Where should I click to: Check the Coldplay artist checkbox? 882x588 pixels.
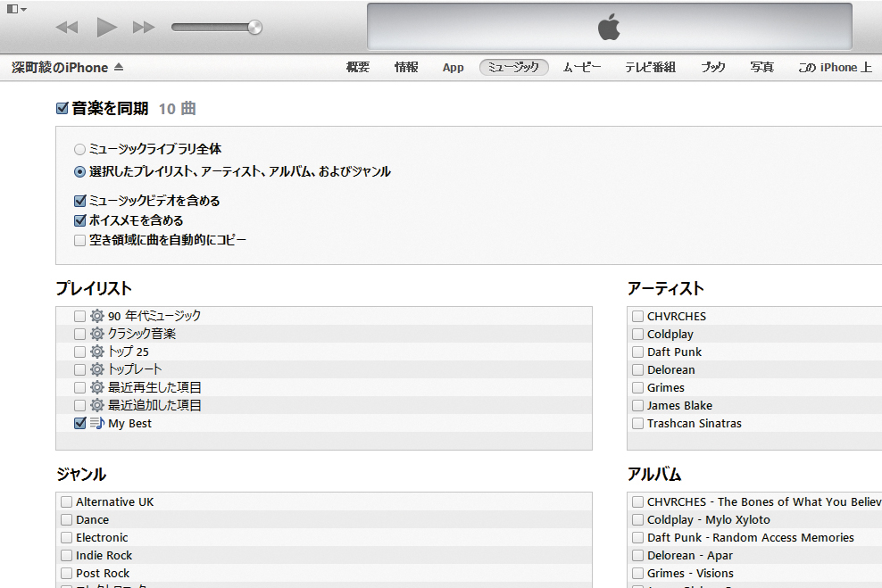click(x=638, y=335)
